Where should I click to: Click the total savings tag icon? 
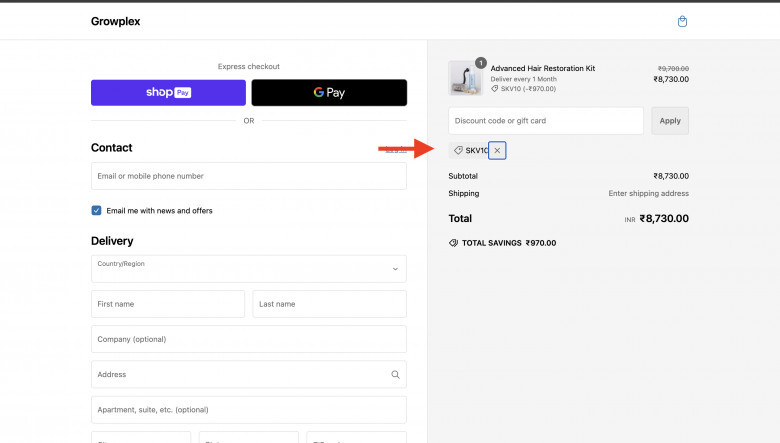(453, 243)
